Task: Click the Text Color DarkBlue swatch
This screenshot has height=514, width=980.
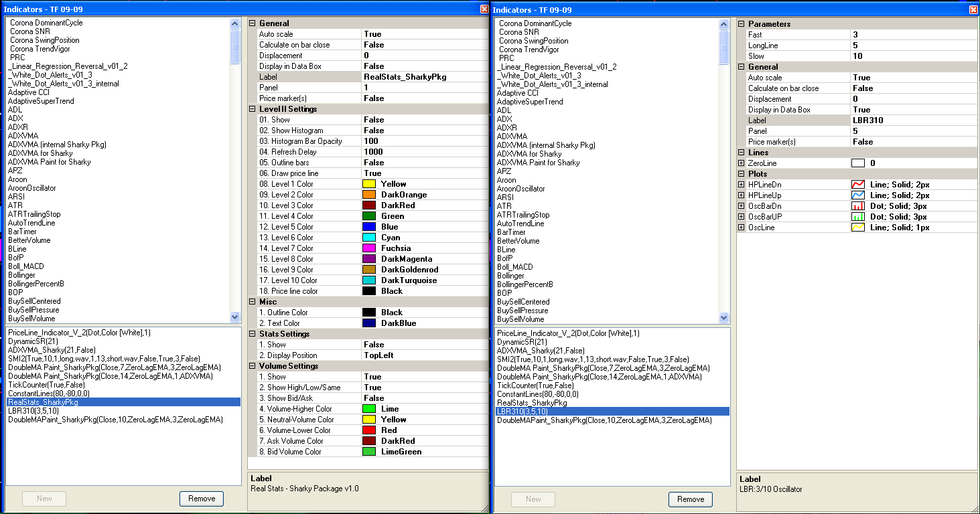Action: click(369, 323)
